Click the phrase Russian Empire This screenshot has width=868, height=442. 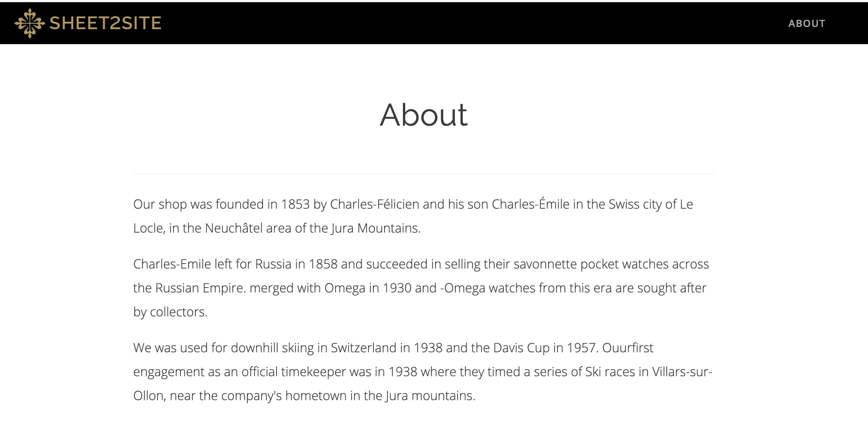coord(200,288)
